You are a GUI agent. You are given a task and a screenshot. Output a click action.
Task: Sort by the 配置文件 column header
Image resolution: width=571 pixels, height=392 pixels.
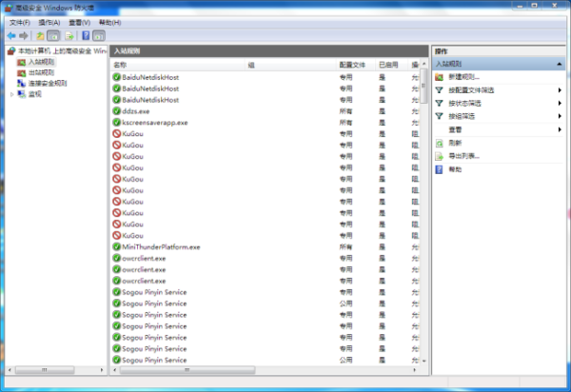pos(355,65)
